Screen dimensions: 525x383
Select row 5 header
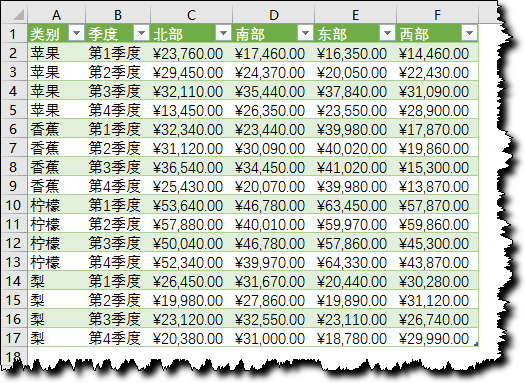pyautogui.click(x=14, y=110)
